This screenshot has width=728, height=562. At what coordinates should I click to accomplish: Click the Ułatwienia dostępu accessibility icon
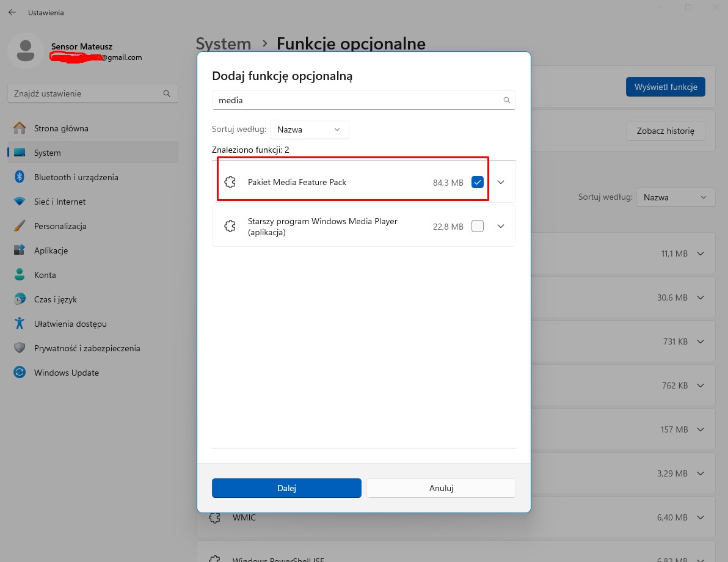pos(20,324)
